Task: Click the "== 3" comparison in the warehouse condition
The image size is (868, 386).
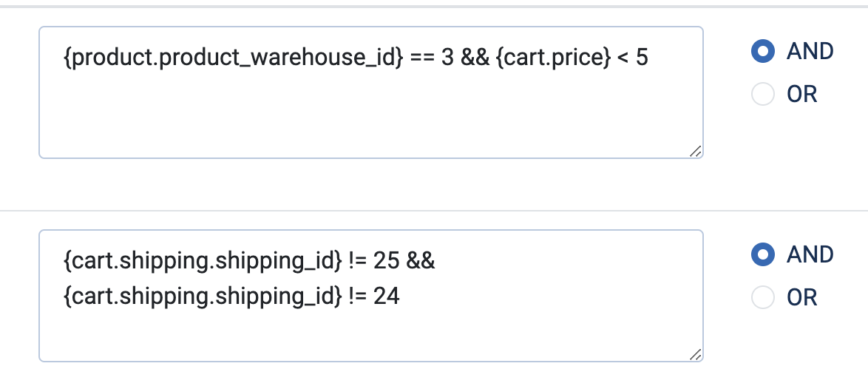Action: point(431,58)
